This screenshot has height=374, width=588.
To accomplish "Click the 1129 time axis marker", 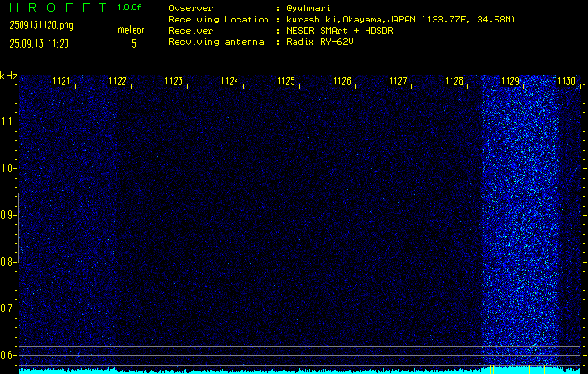I will (510, 80).
